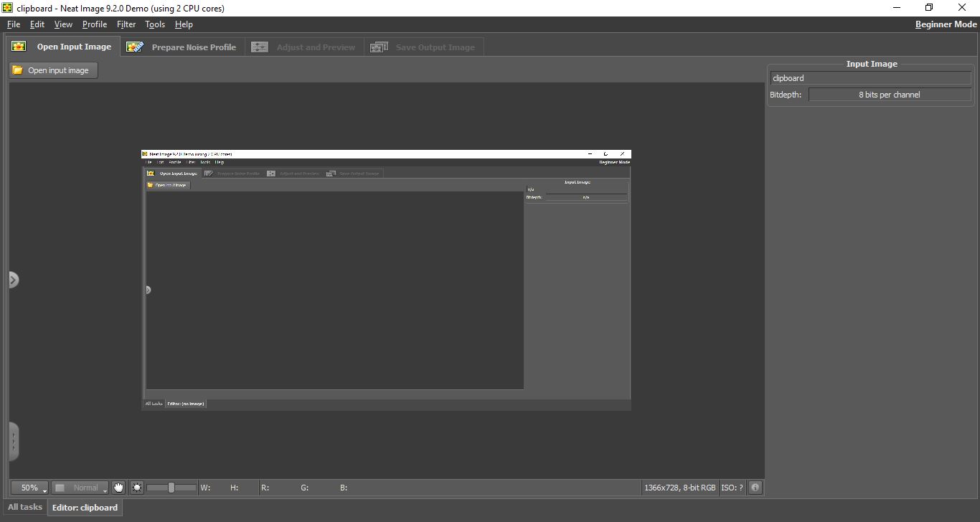Click the ISO: ? status entry
This screenshot has height=522, width=980.
(x=732, y=488)
